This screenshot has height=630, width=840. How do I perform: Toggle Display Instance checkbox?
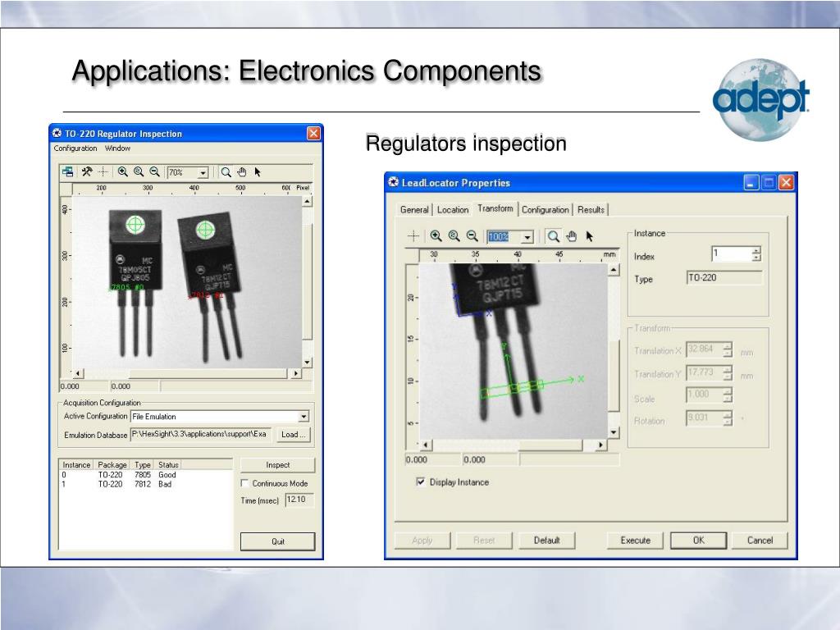pos(421,482)
